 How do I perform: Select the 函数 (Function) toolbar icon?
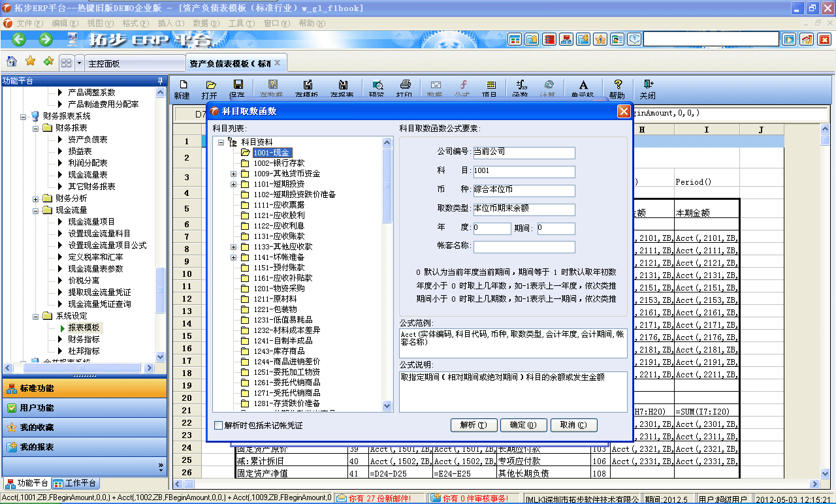(519, 87)
